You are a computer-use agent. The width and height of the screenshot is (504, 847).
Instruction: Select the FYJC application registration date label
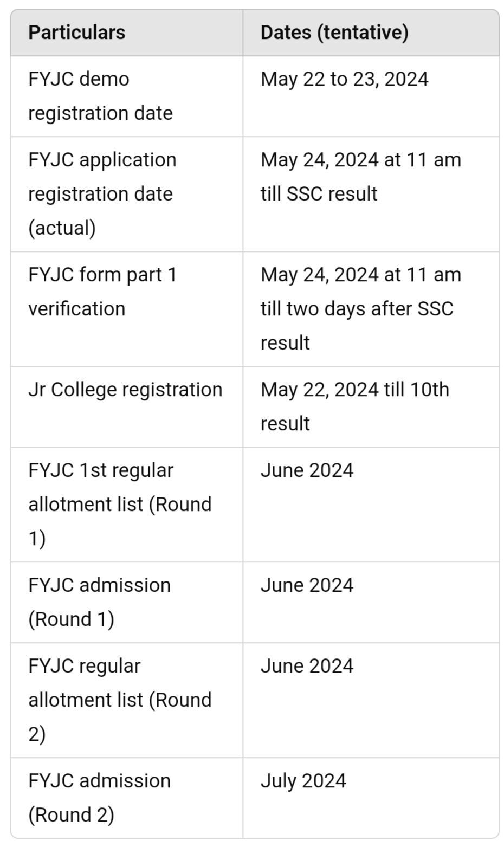point(102,177)
